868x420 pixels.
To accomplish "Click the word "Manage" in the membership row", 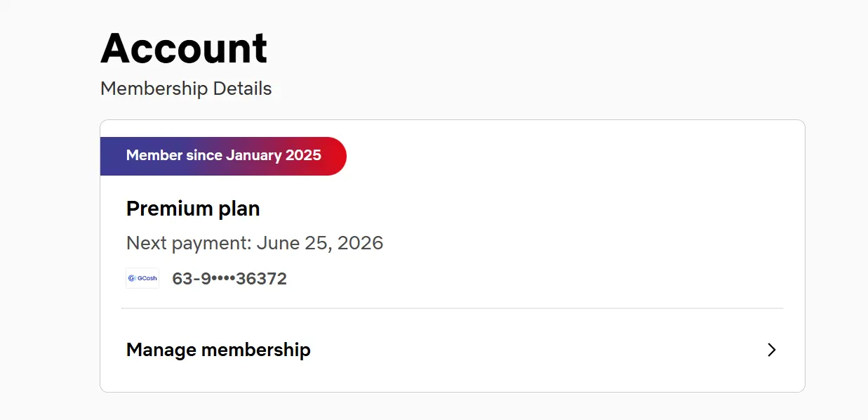I will [161, 350].
